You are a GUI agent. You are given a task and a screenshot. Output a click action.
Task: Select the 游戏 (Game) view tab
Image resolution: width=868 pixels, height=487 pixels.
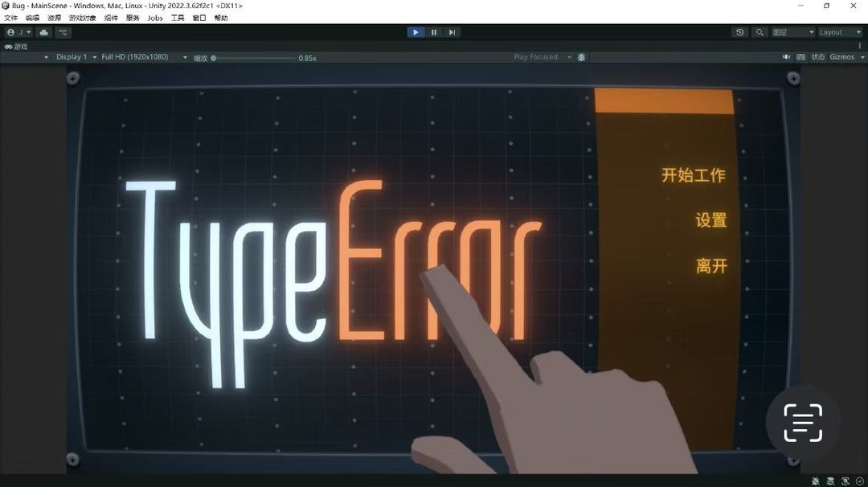pyautogui.click(x=17, y=46)
